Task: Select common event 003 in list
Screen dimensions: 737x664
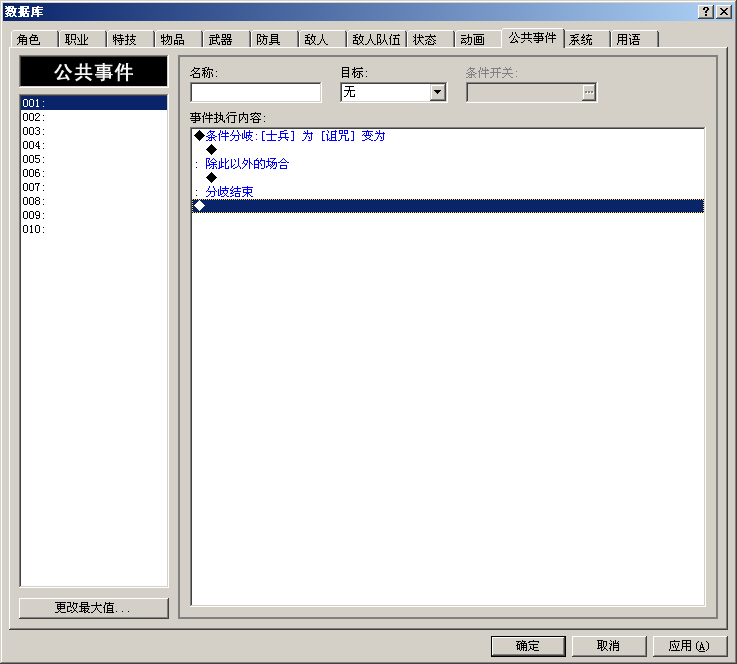Action: [94, 131]
